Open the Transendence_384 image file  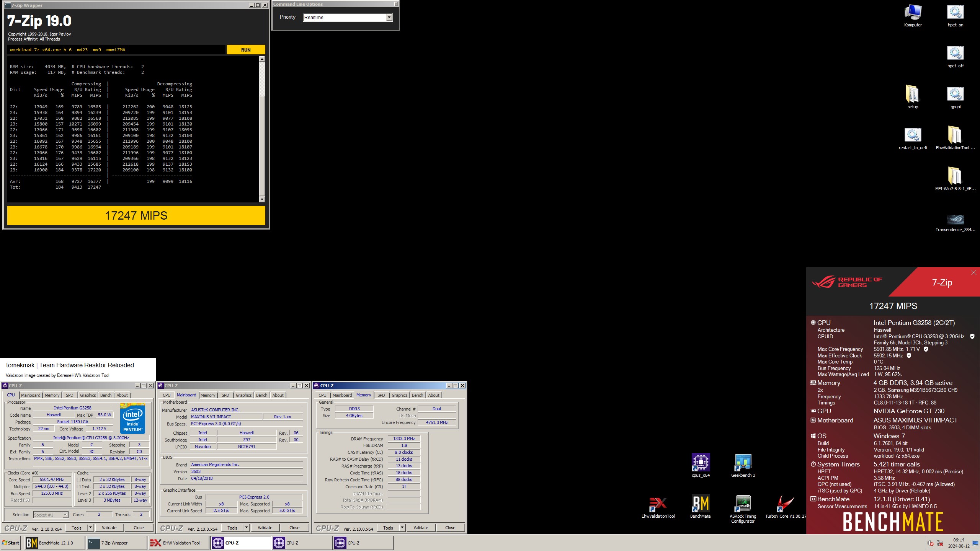tap(955, 222)
